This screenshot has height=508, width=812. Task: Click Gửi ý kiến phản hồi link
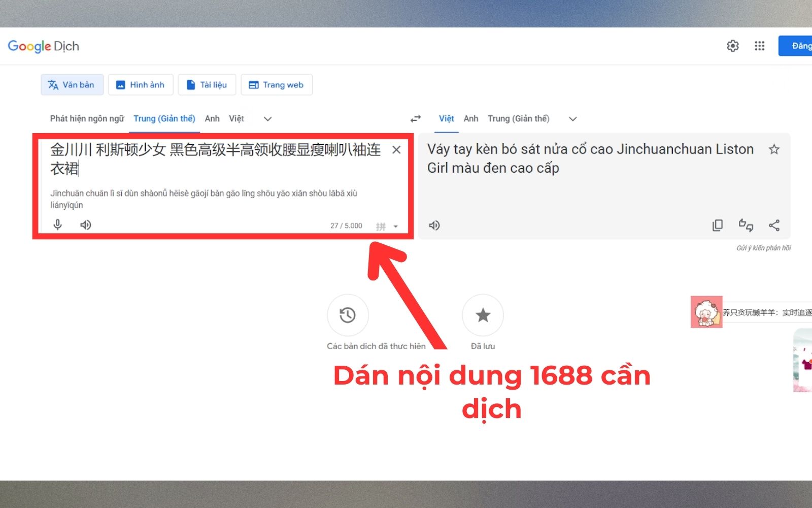(764, 248)
